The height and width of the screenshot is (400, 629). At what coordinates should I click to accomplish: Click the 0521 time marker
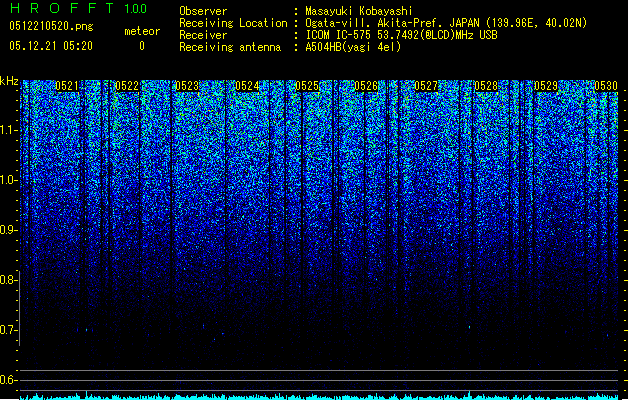pyautogui.click(x=67, y=86)
